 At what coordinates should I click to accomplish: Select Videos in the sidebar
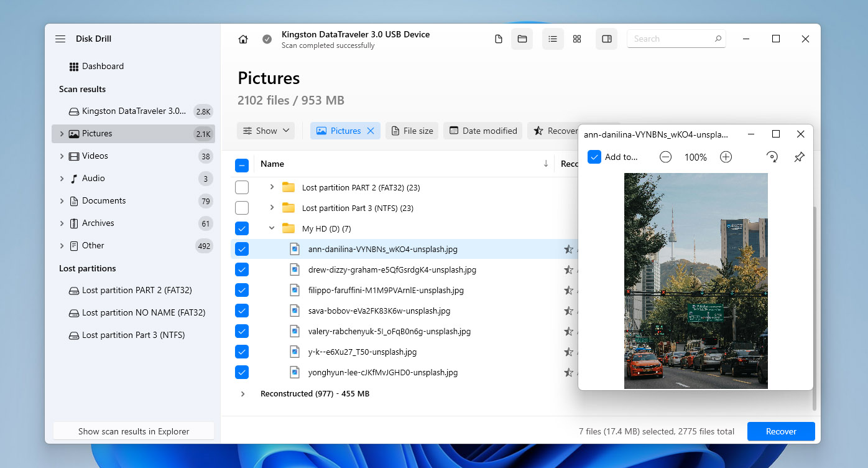(x=95, y=156)
